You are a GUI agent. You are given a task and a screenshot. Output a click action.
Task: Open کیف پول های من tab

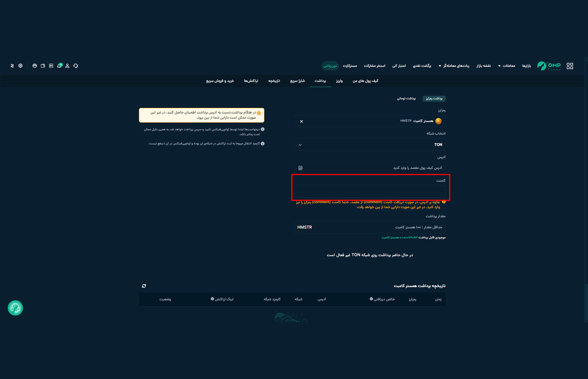tap(365, 81)
